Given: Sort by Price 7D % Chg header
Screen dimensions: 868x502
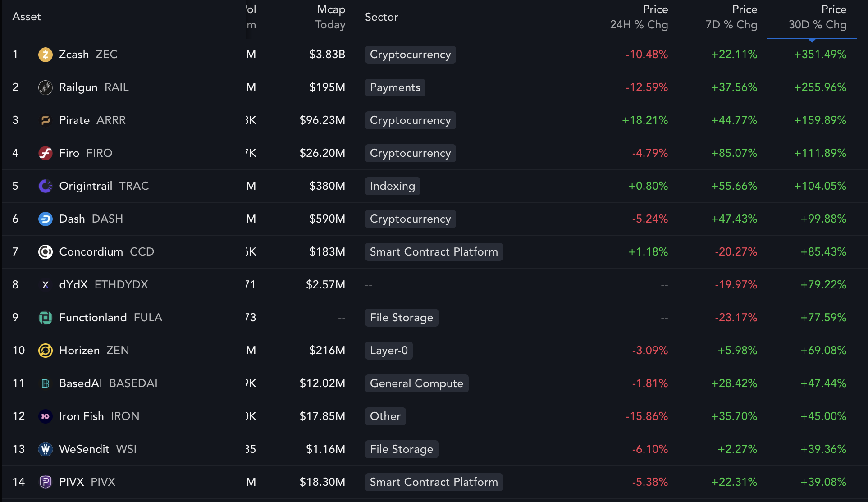Looking at the screenshot, I should [x=731, y=17].
